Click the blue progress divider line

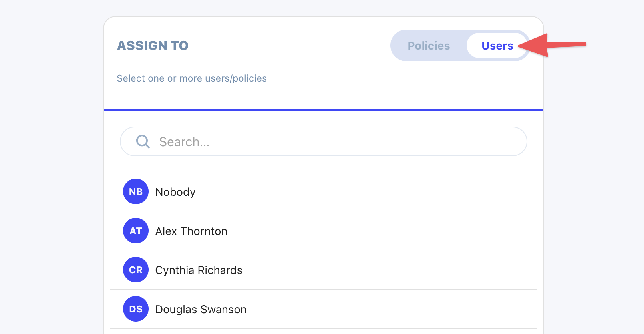coord(324,109)
